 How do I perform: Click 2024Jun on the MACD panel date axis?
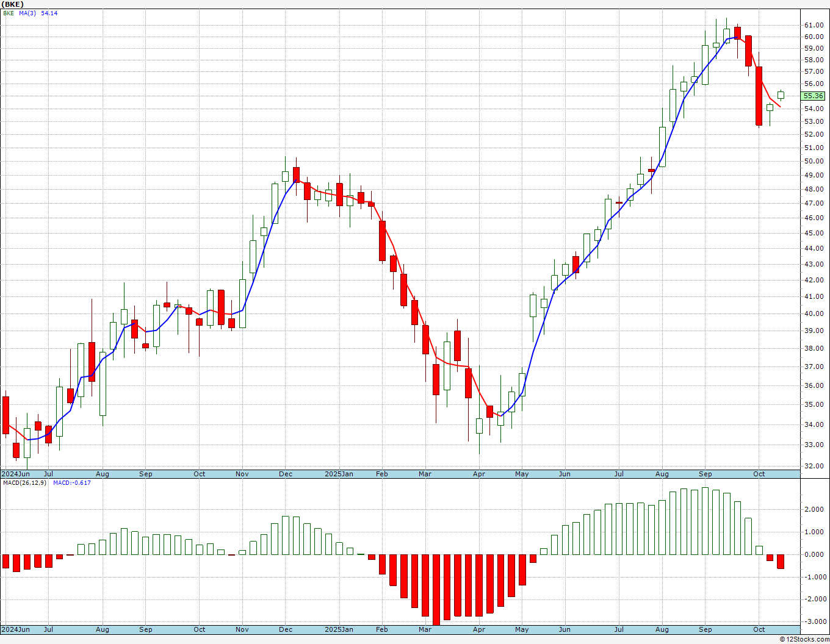point(15,629)
